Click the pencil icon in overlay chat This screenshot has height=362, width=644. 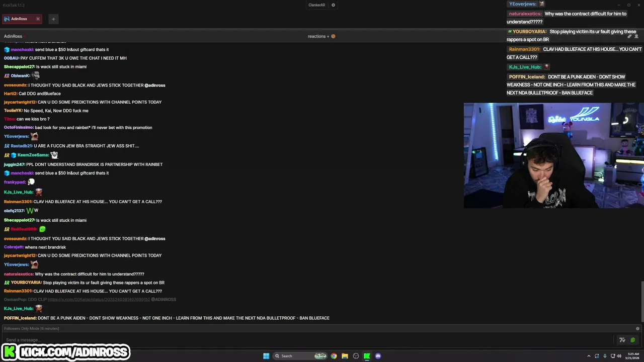point(629,36)
